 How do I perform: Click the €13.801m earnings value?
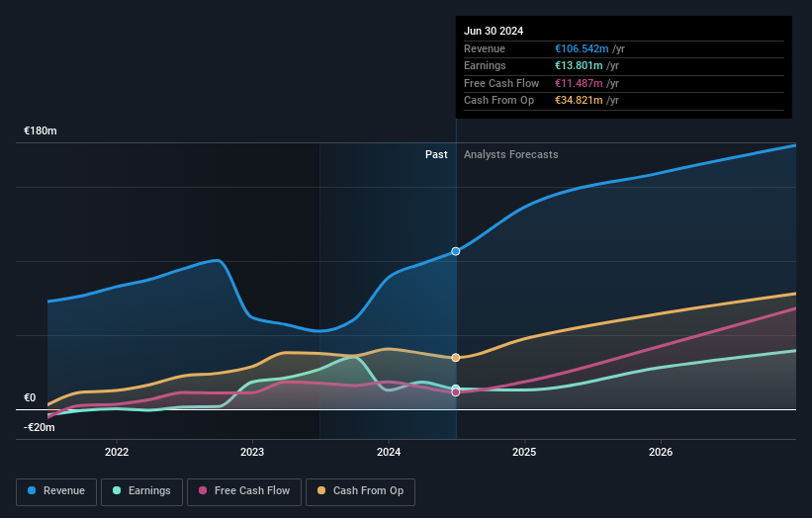(579, 65)
